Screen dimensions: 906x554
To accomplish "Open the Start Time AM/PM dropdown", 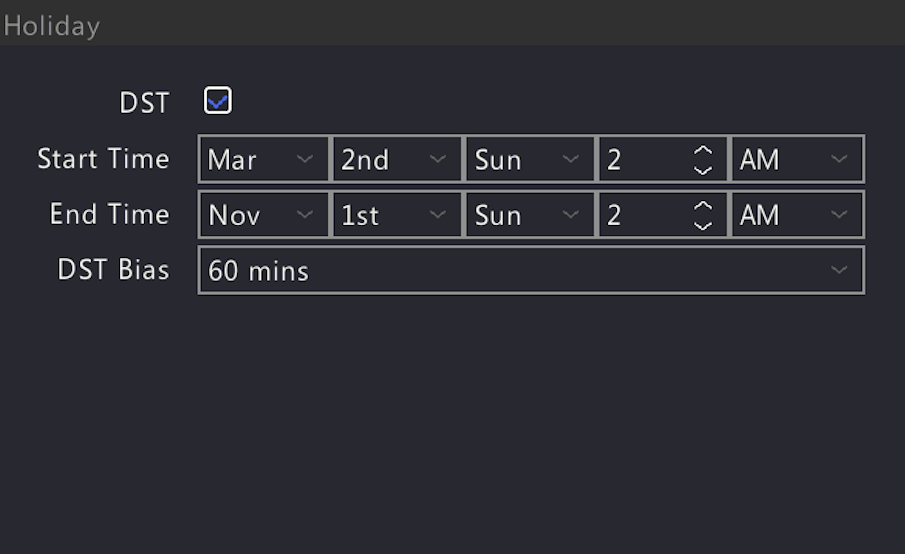I will (x=797, y=159).
